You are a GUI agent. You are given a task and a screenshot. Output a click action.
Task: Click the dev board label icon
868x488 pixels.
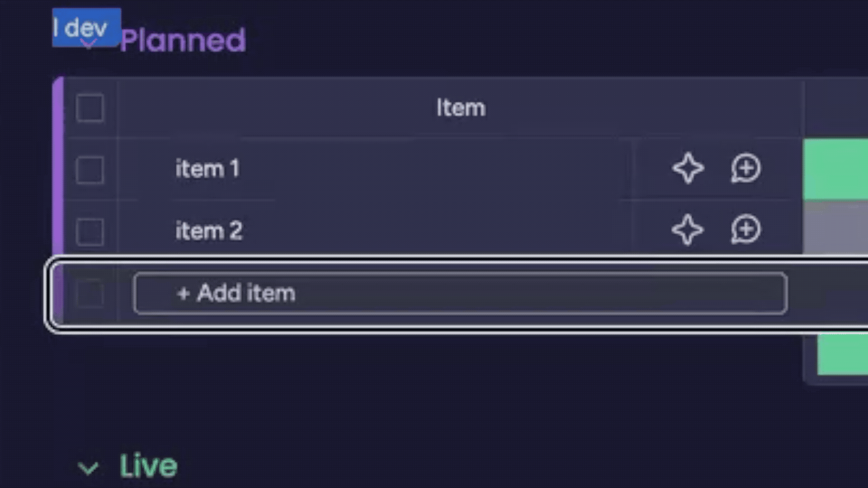tap(87, 28)
